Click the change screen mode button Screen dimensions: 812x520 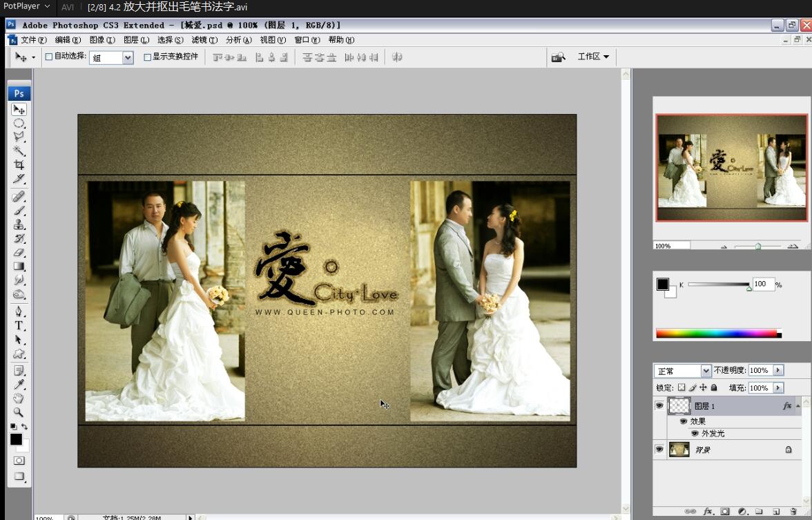[19, 476]
